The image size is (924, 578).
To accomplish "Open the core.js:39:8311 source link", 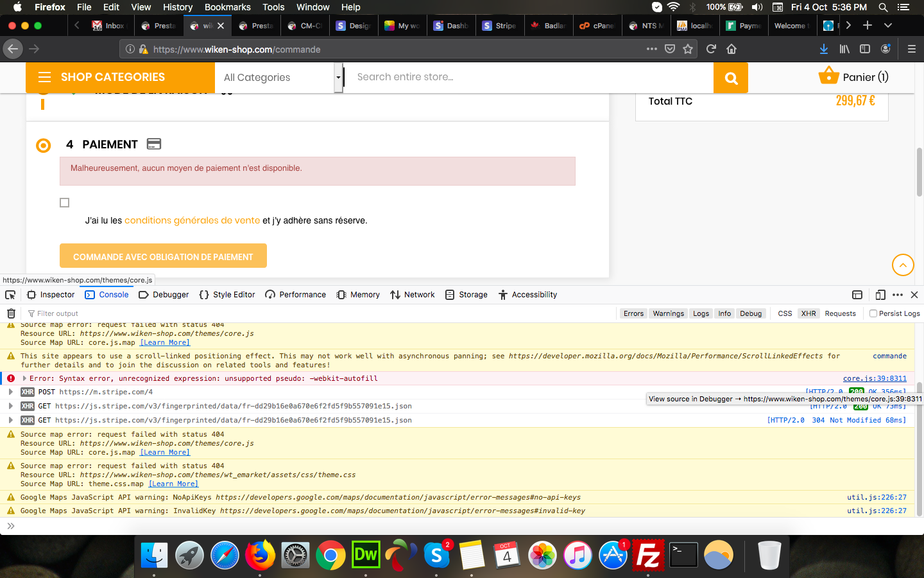I will (x=875, y=378).
